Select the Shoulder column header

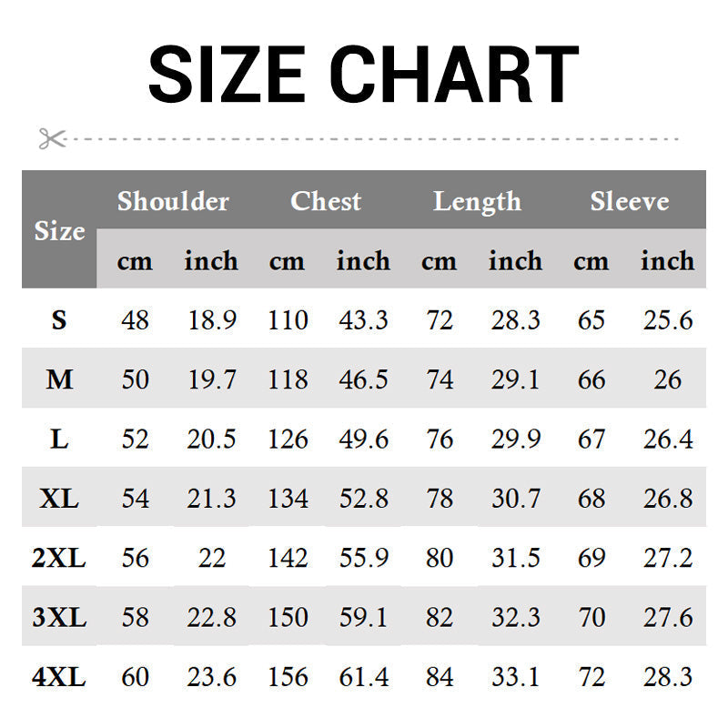pos(173,201)
